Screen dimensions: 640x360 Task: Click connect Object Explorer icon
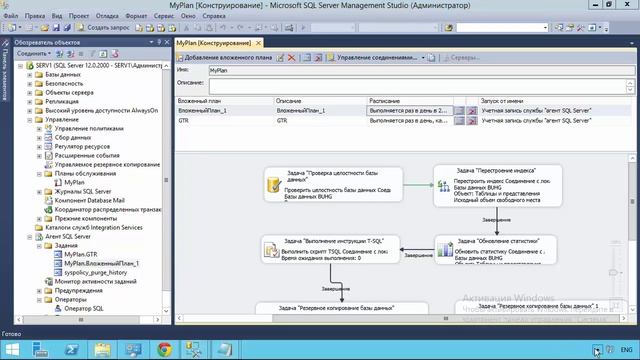coord(60,53)
